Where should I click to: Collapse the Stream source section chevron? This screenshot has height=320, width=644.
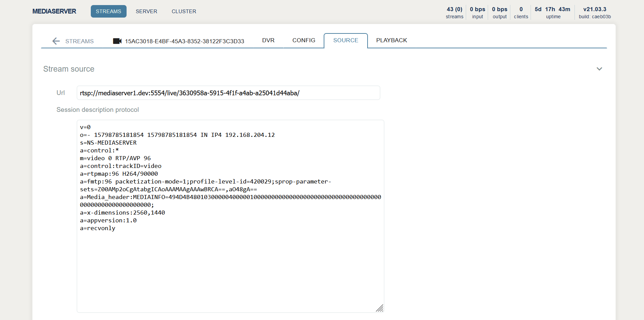(x=599, y=69)
